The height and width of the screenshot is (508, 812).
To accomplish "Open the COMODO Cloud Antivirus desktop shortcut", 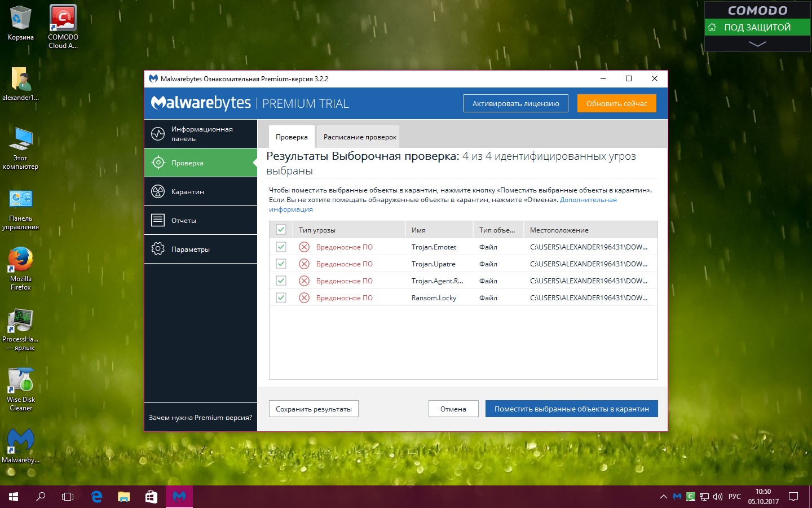I will point(63,27).
